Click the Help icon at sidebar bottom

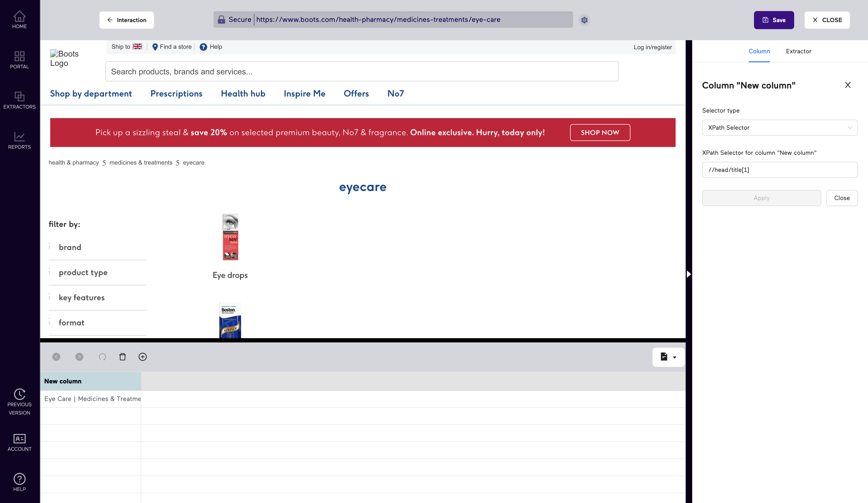[19, 481]
